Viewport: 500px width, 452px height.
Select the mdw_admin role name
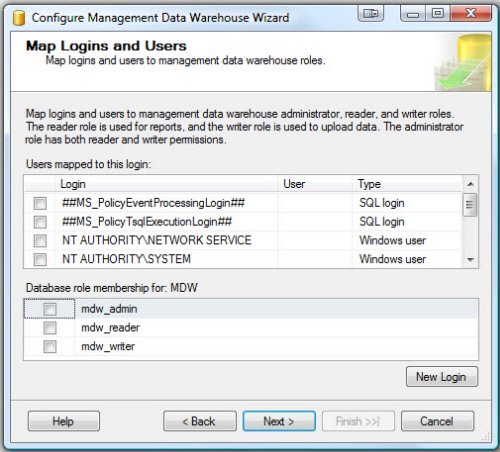(x=109, y=309)
